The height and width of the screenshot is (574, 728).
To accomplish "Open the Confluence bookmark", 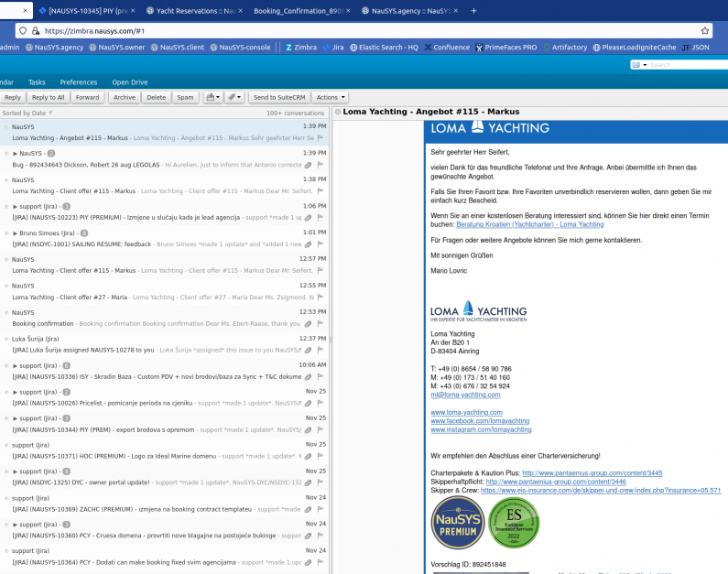I will pos(447,48).
